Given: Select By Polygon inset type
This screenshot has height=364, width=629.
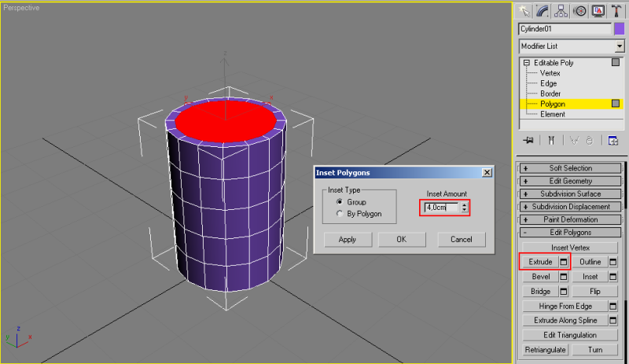Looking at the screenshot, I should click(340, 214).
